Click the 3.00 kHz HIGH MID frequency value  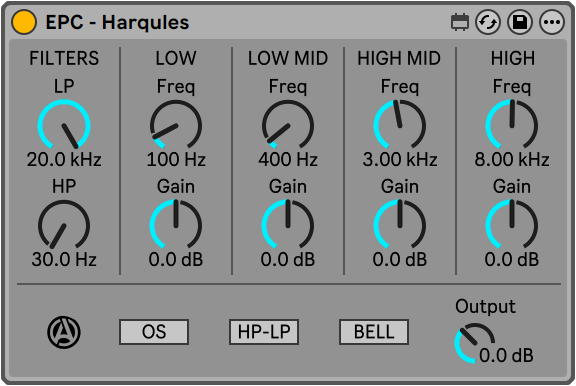click(400, 160)
